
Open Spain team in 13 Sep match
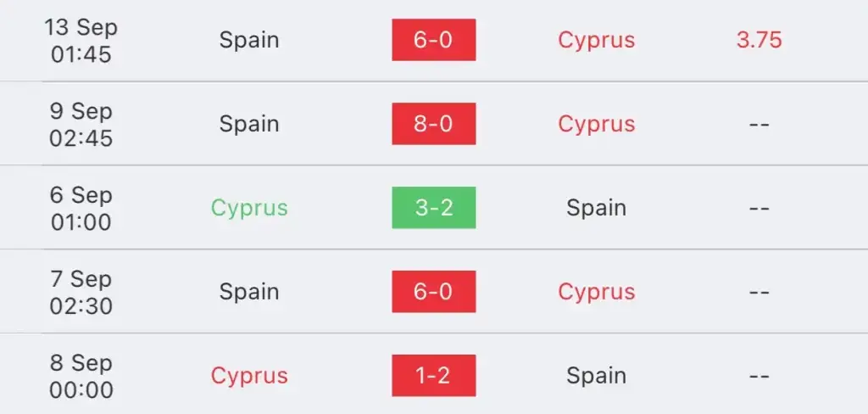coord(249,41)
